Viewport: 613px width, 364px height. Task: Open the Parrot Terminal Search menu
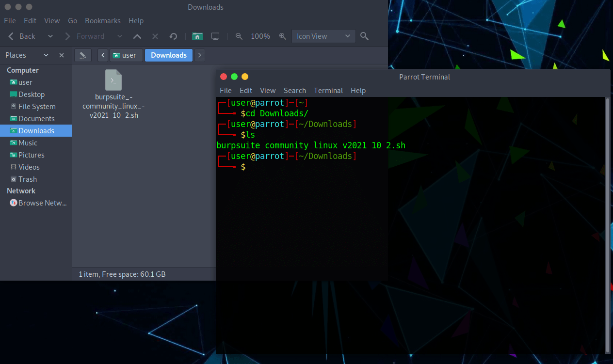tap(295, 91)
